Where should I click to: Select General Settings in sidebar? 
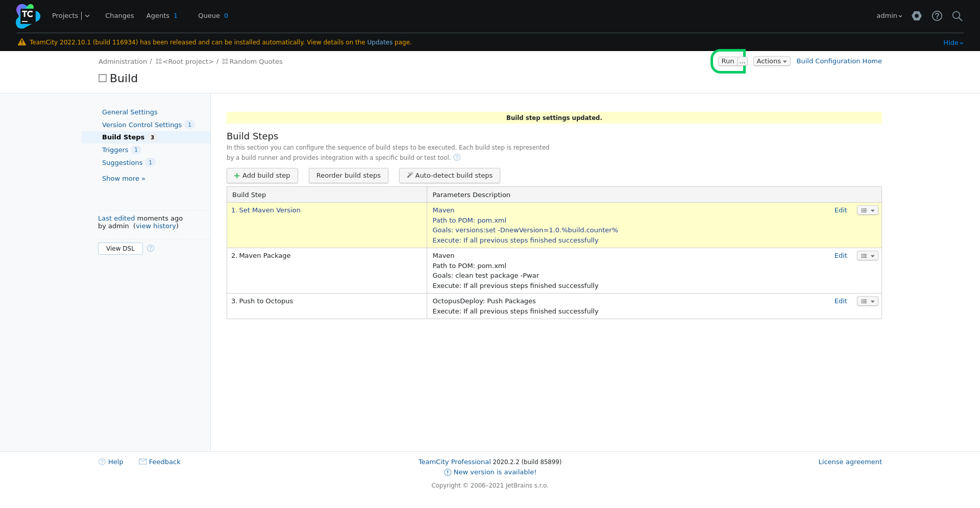130,112
